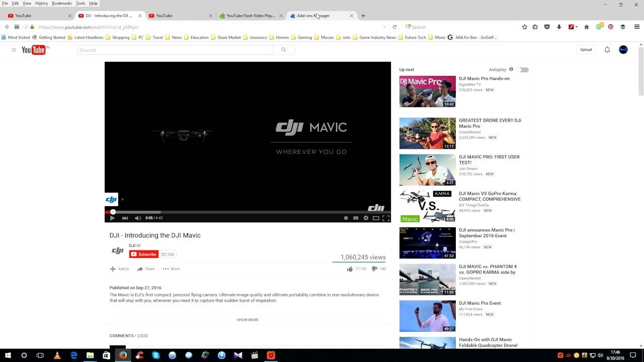Open DJI Mavic Pro Event video
The width and height of the screenshot is (644, 362).
pos(479,303)
